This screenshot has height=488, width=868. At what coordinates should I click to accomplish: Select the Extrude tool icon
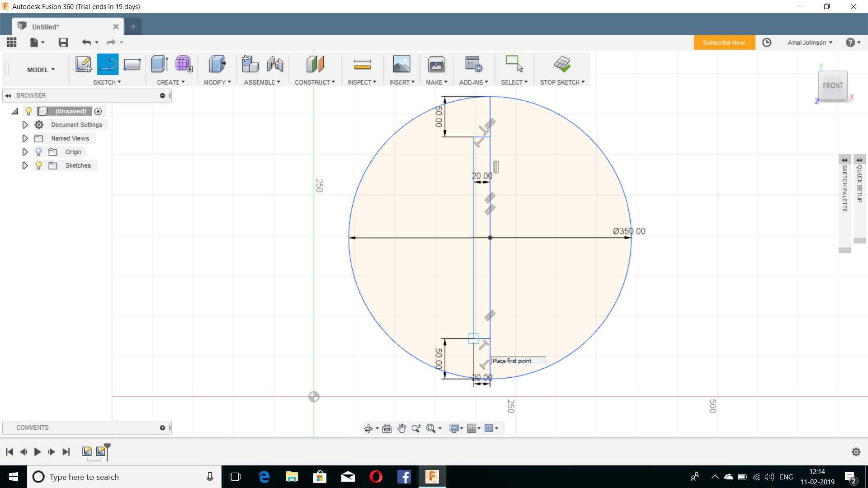pos(159,64)
